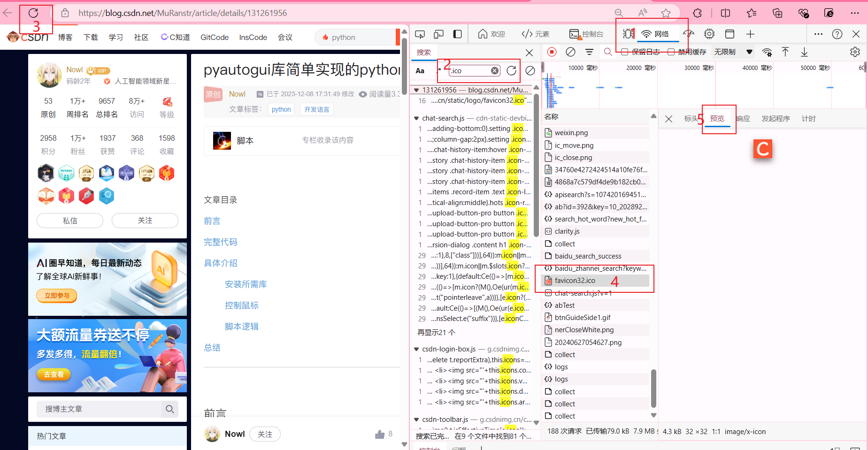
Task: Open DevTools more options ellipsis menu
Action: [x=818, y=34]
